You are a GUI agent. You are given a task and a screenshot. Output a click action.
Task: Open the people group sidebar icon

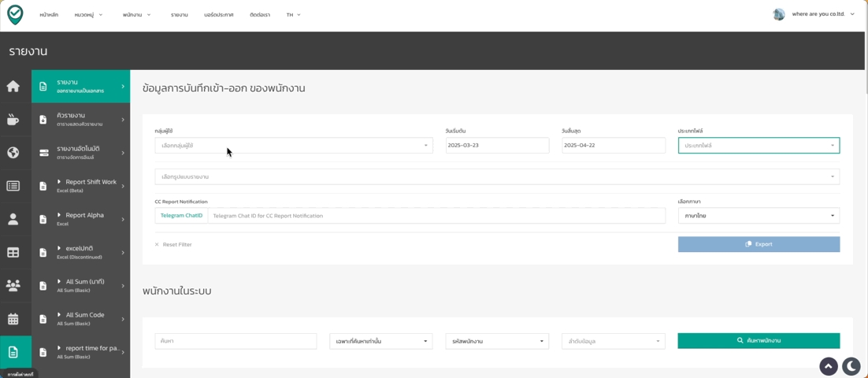(13, 286)
